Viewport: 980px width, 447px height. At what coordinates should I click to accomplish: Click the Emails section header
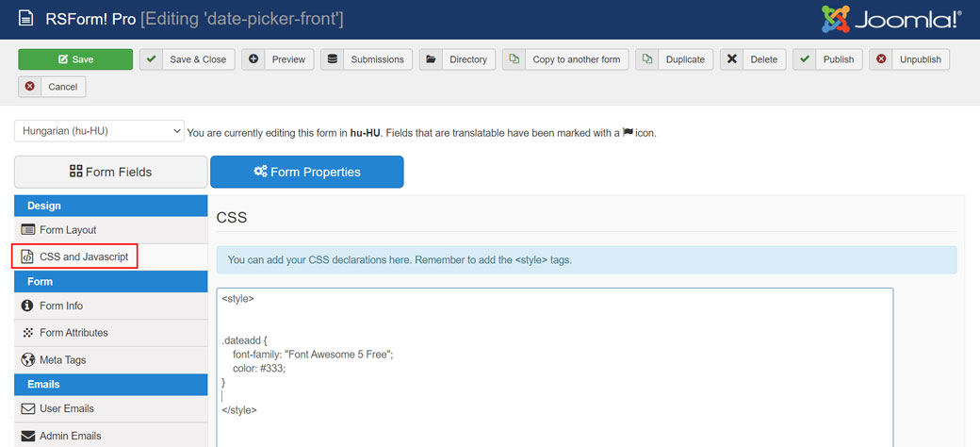point(110,385)
